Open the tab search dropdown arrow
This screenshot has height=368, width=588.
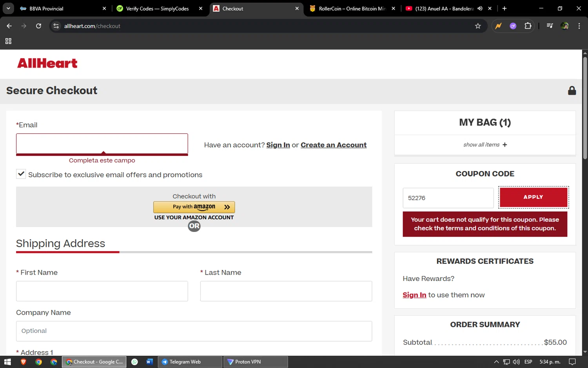[8, 8]
